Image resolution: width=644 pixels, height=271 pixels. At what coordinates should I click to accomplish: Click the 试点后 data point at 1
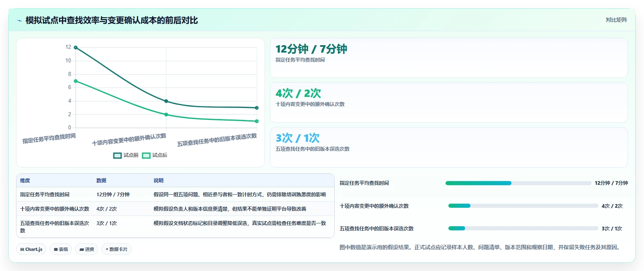pos(257,121)
